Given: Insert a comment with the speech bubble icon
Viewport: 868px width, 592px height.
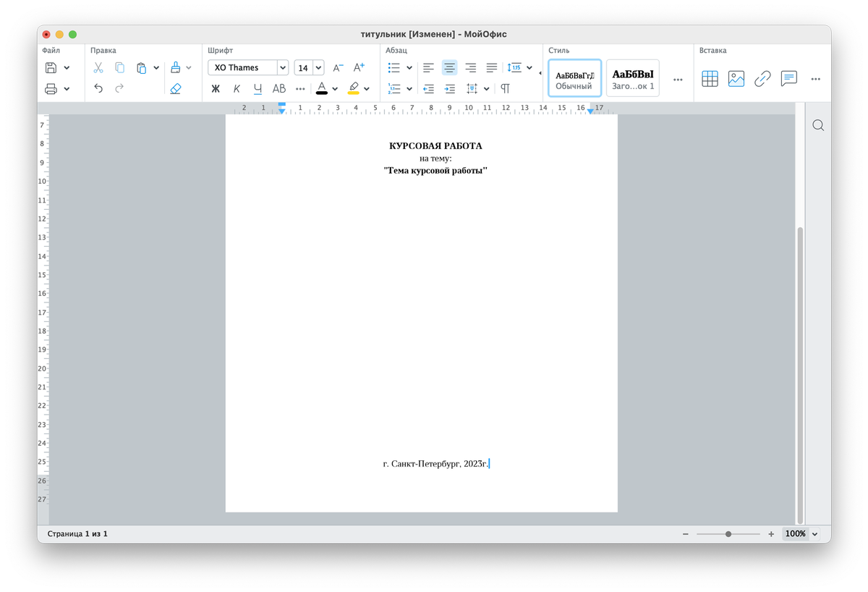Looking at the screenshot, I should (x=789, y=79).
